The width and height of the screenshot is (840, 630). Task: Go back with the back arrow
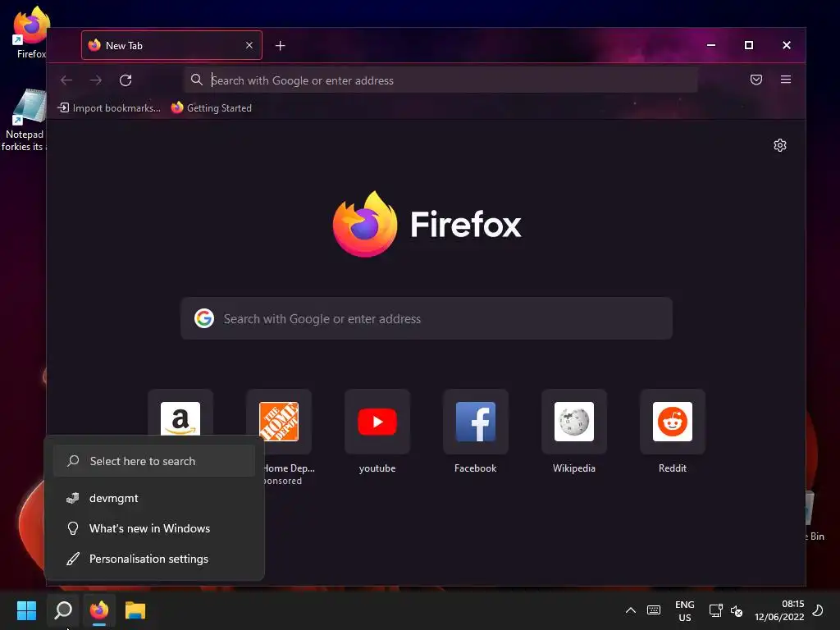point(66,80)
